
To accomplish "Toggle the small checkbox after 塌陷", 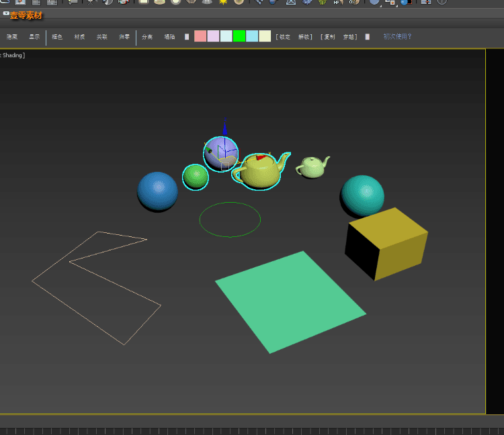I will coord(187,37).
